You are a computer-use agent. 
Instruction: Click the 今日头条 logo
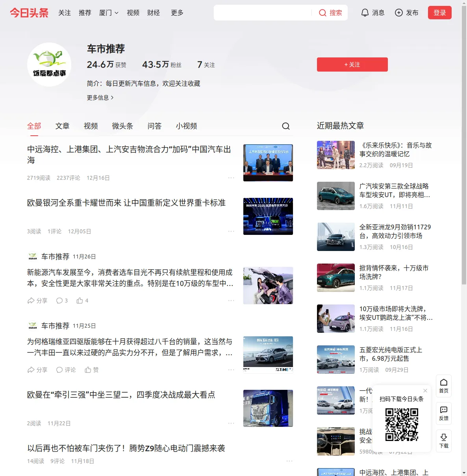coord(29,13)
